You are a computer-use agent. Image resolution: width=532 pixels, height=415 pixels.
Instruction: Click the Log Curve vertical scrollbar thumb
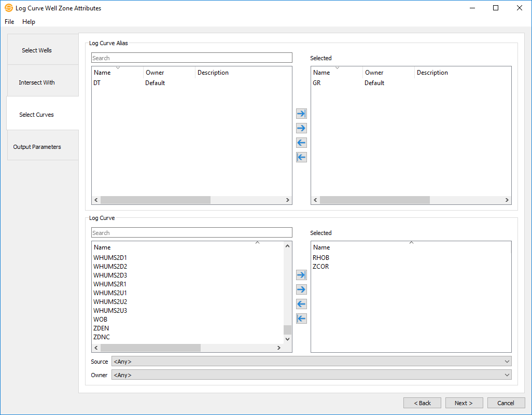[x=287, y=330]
